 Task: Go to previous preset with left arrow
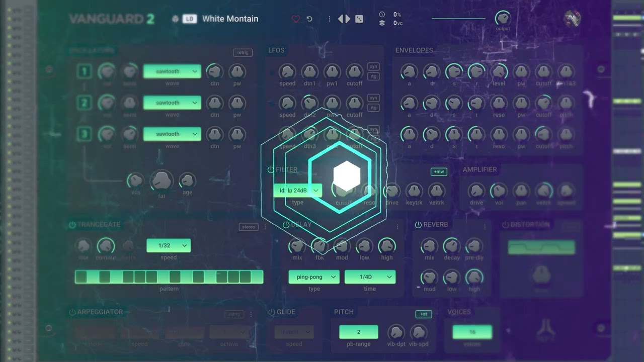tap(341, 19)
